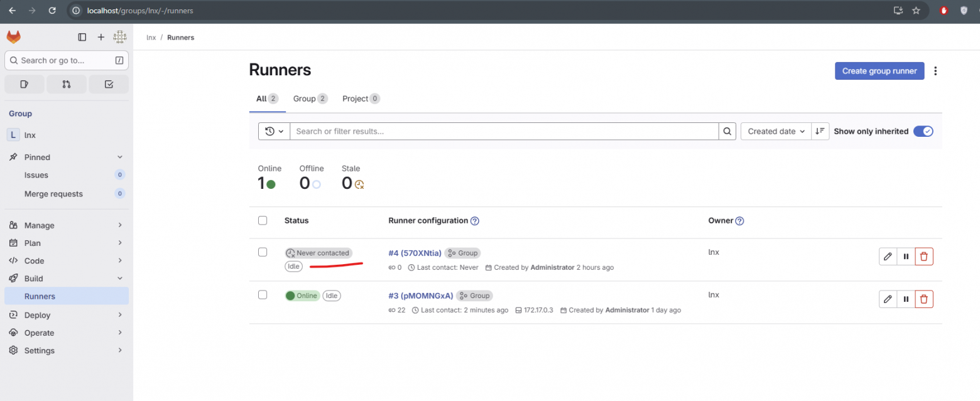Disable the Show only inherited toggle

coord(923,131)
